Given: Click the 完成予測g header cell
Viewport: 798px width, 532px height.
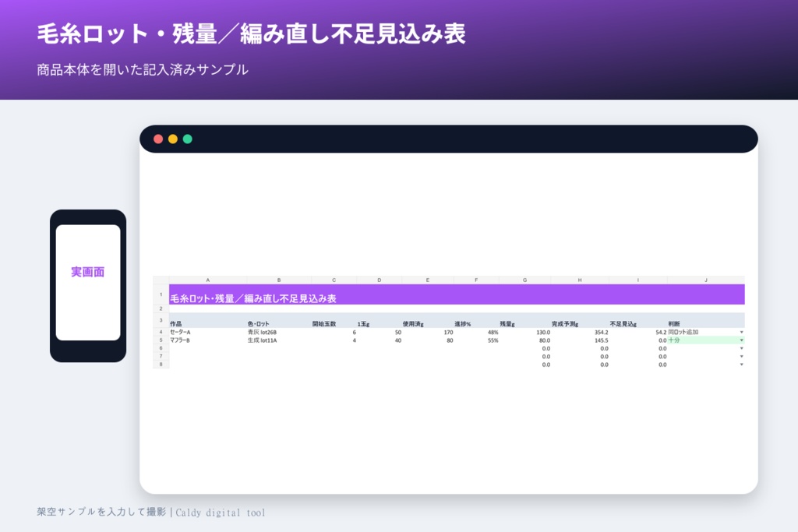Looking at the screenshot, I should [x=580, y=320].
